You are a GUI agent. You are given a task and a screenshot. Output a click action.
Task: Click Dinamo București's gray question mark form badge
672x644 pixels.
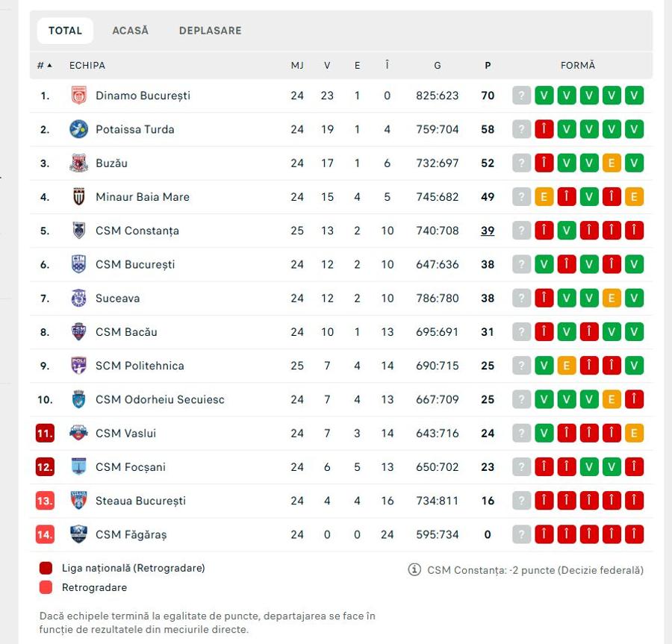pyautogui.click(x=522, y=96)
